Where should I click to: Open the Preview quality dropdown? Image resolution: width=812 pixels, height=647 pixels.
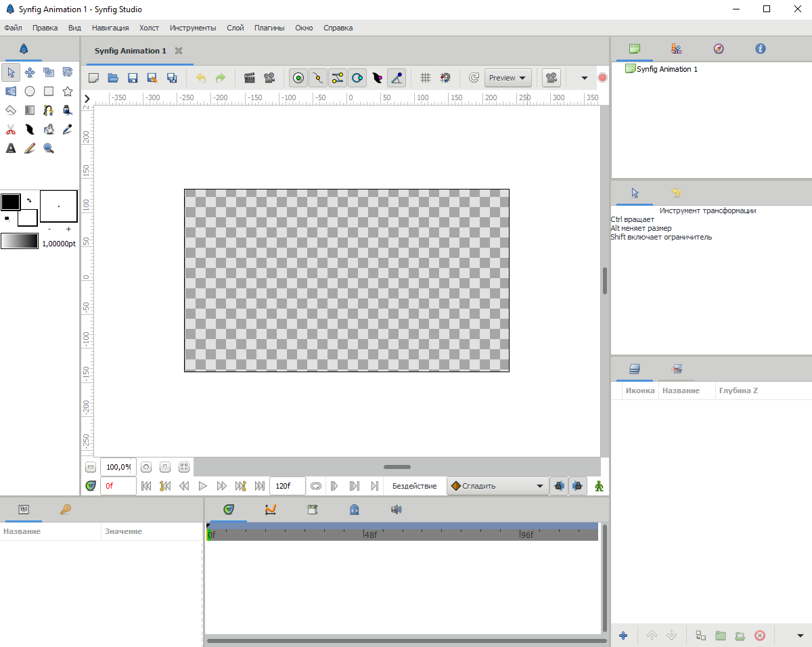507,78
